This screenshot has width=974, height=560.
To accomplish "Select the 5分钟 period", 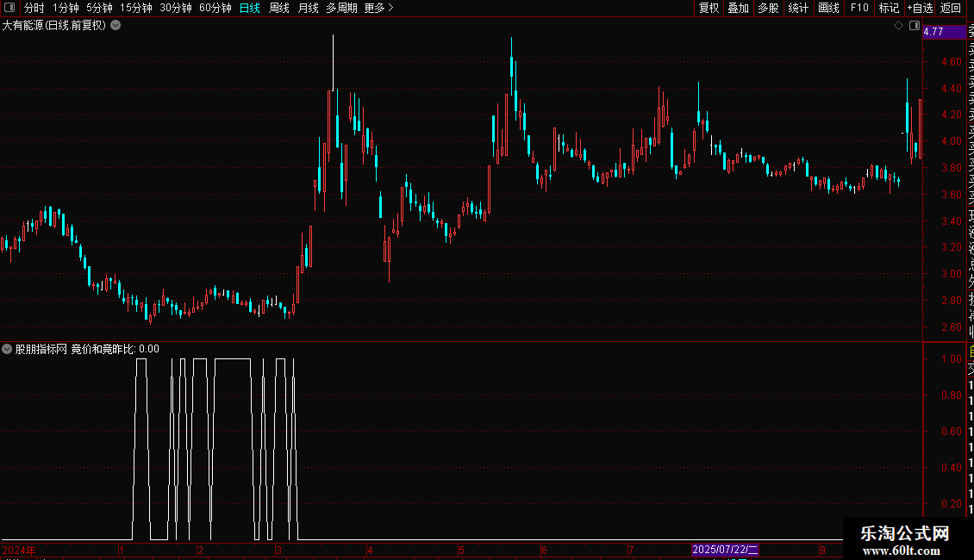I will 99,8.
